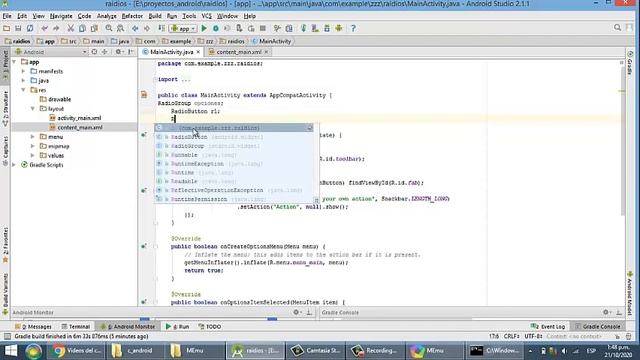Open the Android project view dropdown

tap(51, 52)
